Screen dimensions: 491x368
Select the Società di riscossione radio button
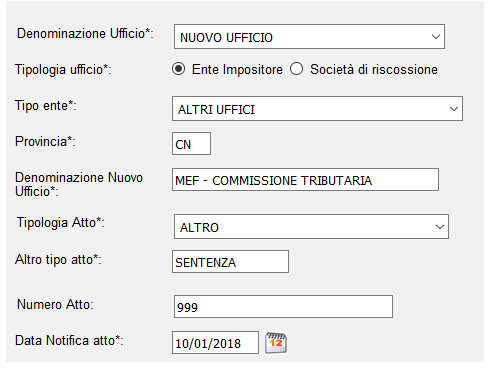click(296, 69)
